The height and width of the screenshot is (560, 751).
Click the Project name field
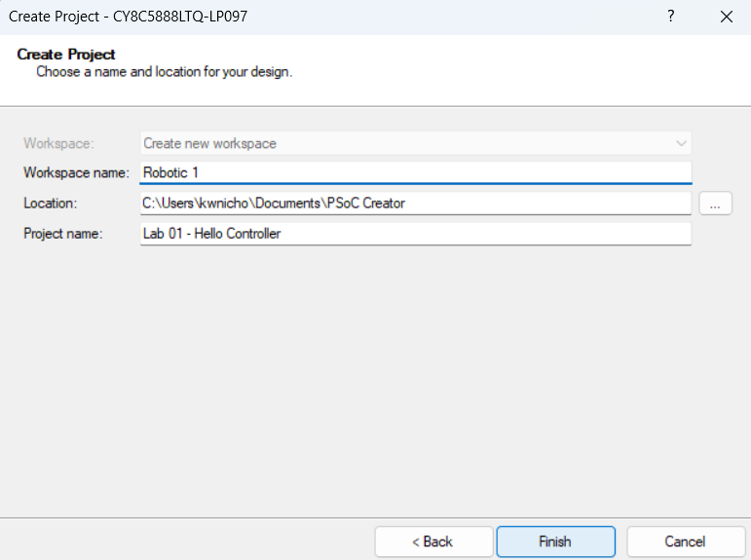416,234
